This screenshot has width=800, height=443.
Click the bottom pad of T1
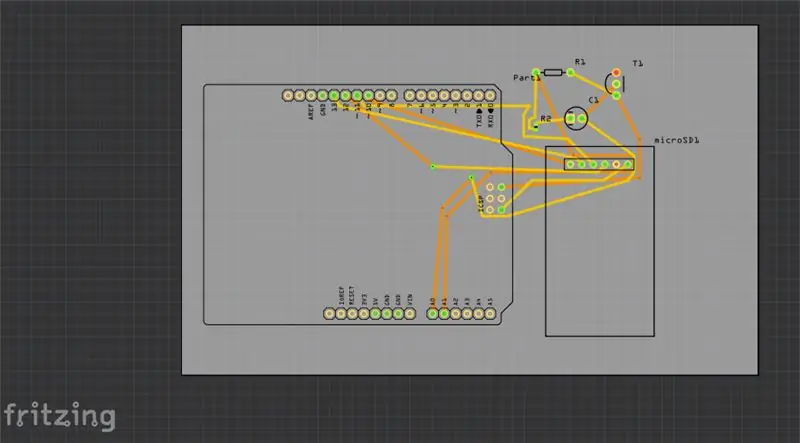coord(616,95)
